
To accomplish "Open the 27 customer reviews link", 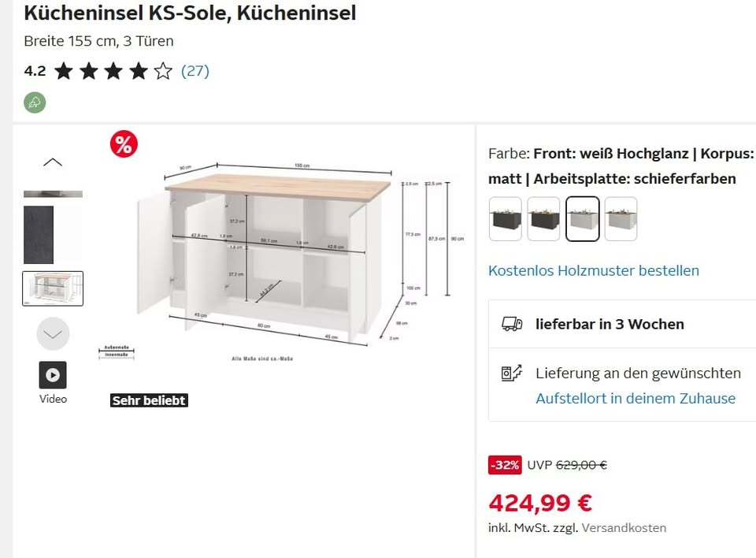I will (x=195, y=71).
